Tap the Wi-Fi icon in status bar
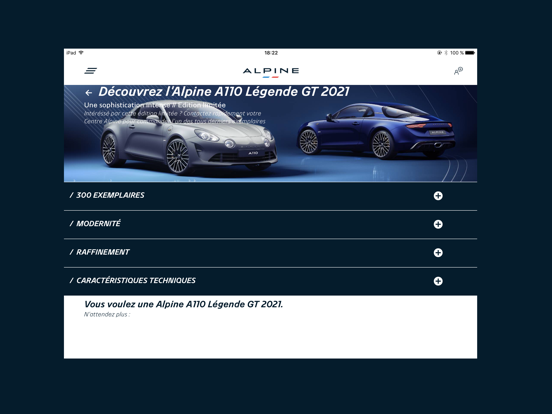 (x=81, y=53)
